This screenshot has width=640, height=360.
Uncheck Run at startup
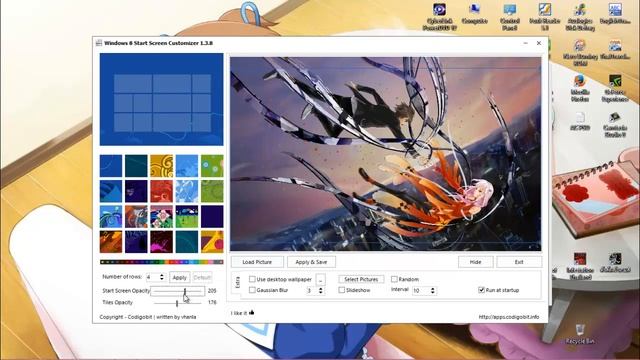coord(481,290)
